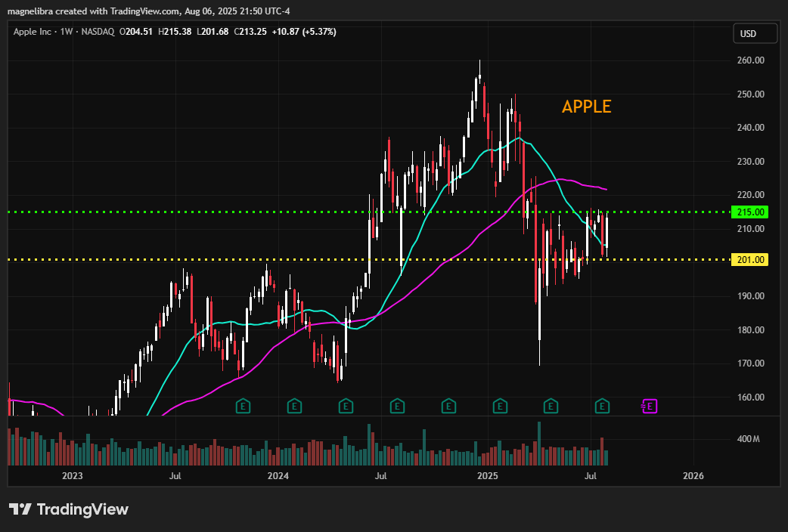
Task: Select the green 215.00 price label
Action: tap(749, 212)
